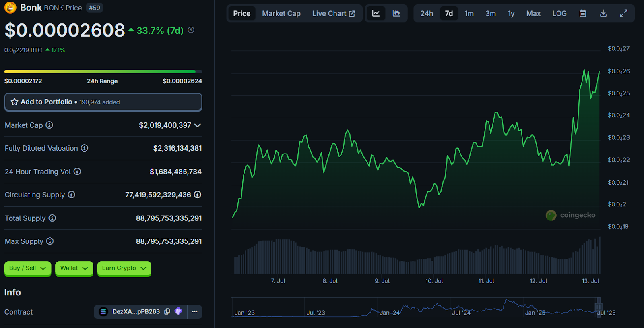This screenshot has width=644, height=328.
Task: Select the 24h time range
Action: [x=427, y=13]
